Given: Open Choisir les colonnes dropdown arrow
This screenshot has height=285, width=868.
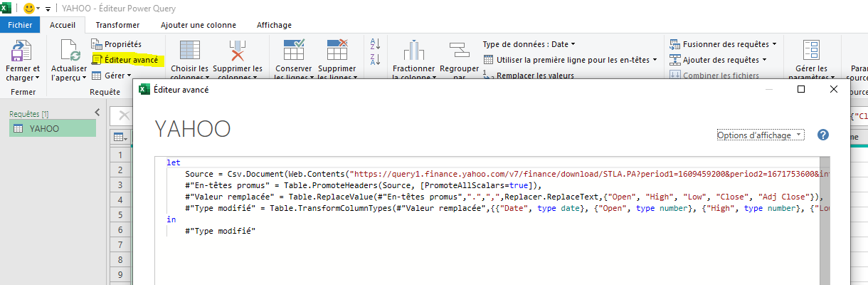Looking at the screenshot, I should [206, 77].
